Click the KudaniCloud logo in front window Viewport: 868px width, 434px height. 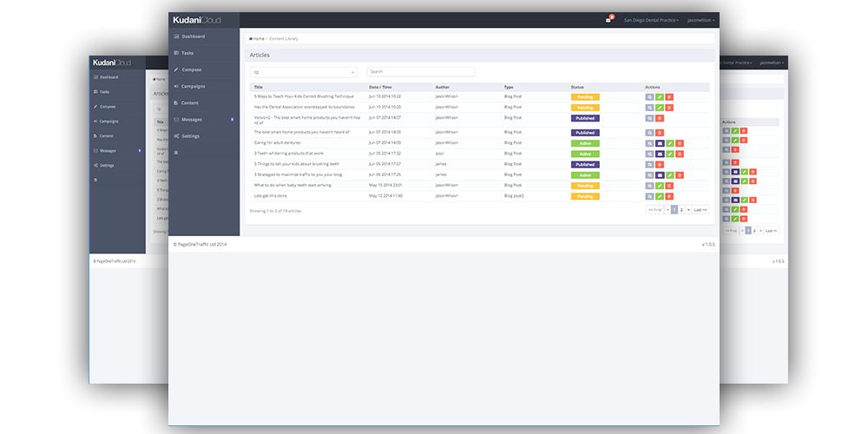coord(197,20)
